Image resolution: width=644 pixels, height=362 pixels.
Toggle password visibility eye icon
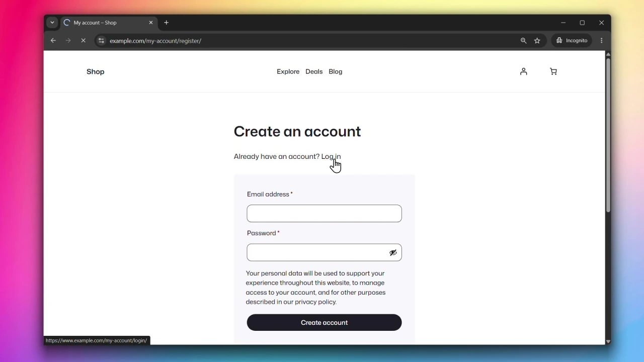(x=393, y=253)
